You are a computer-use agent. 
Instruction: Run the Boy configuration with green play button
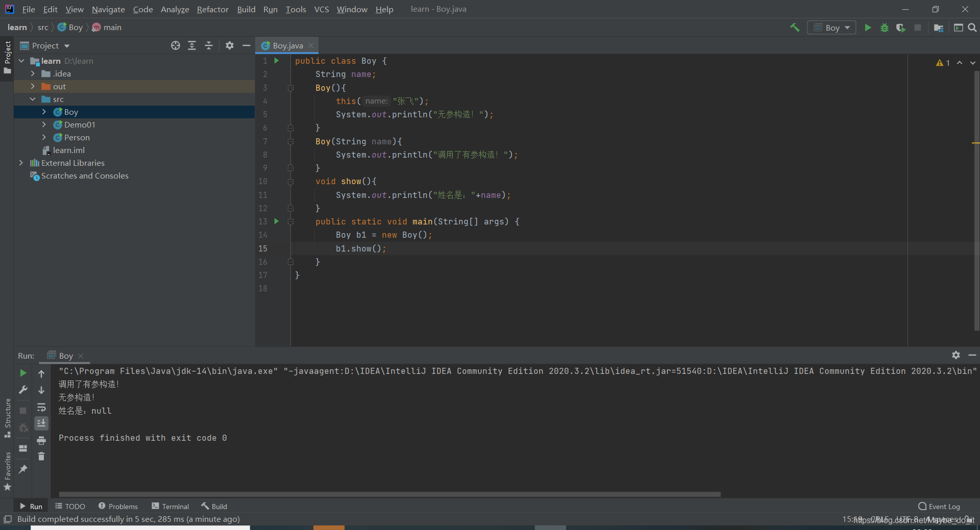click(868, 28)
